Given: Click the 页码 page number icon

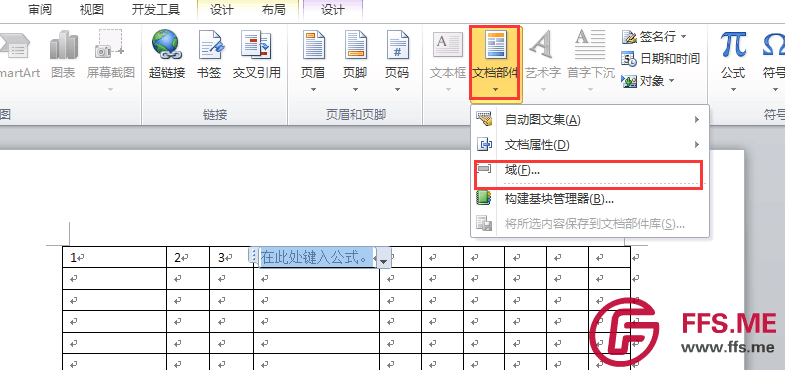Looking at the screenshot, I should [398, 44].
